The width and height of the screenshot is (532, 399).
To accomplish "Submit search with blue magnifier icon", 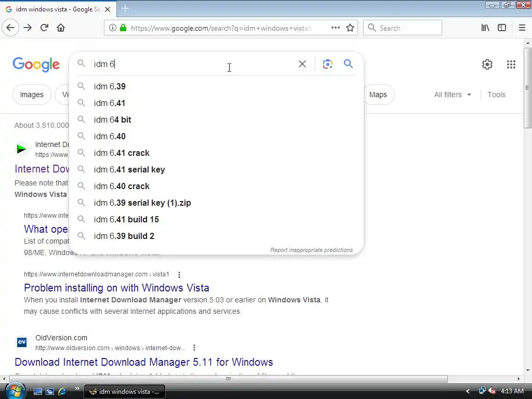I will click(348, 64).
